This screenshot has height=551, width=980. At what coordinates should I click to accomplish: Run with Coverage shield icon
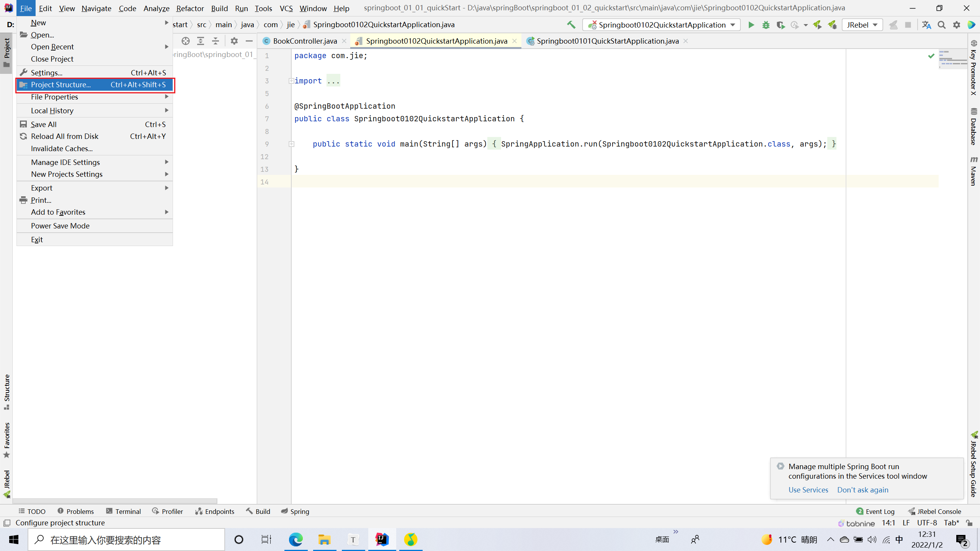tap(780, 25)
